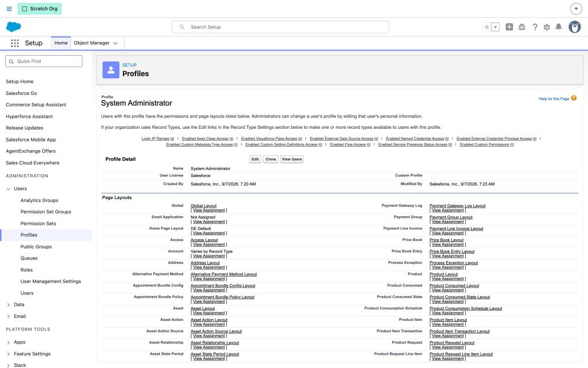Open the hamburger menu icon
The width and height of the screenshot is (588, 368).
pyautogui.click(x=9, y=9)
